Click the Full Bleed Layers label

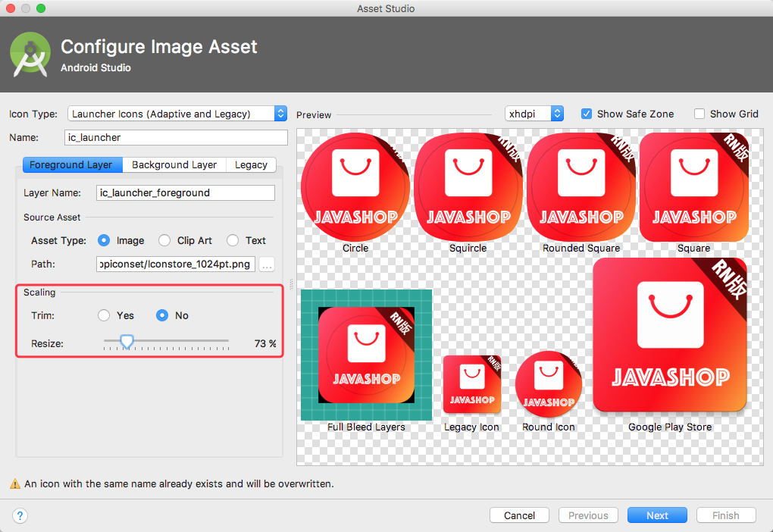point(366,427)
